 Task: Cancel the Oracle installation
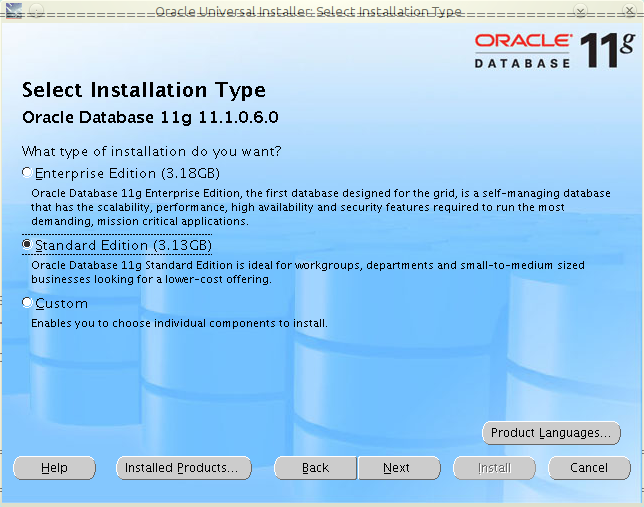click(589, 468)
